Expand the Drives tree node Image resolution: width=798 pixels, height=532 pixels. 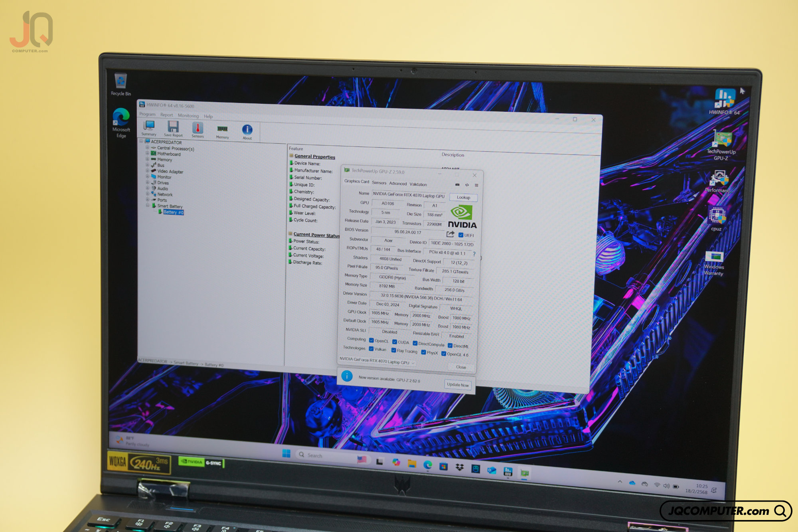coord(147,182)
